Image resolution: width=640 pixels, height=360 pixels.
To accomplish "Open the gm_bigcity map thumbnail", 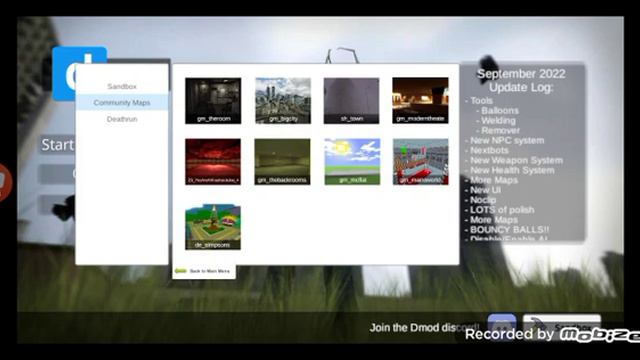I will [283, 100].
